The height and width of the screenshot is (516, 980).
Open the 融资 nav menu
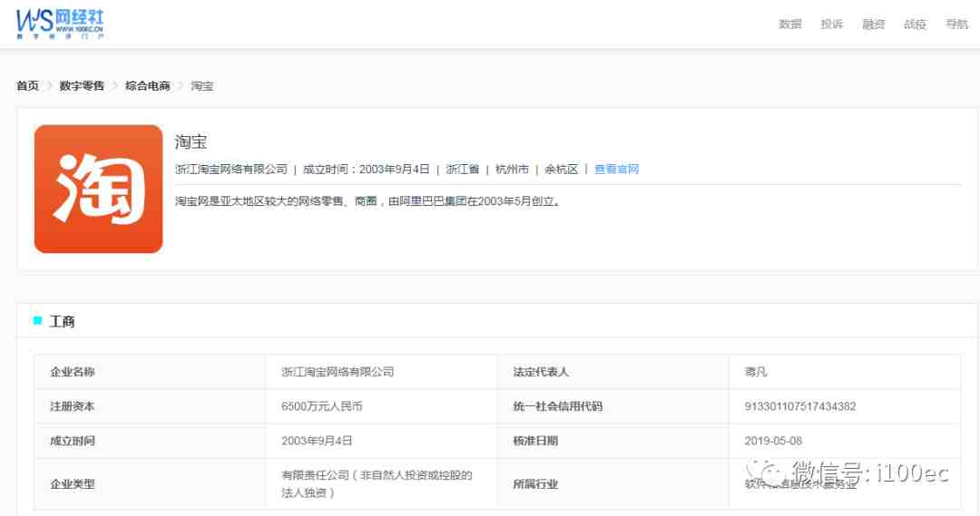pos(874,24)
